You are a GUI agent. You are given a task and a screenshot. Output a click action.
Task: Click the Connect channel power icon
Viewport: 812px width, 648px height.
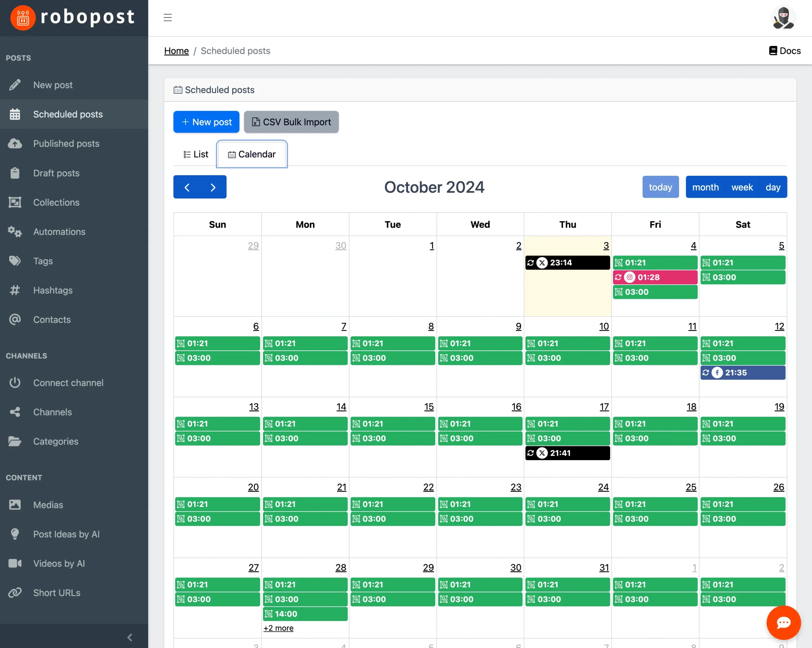(x=15, y=383)
